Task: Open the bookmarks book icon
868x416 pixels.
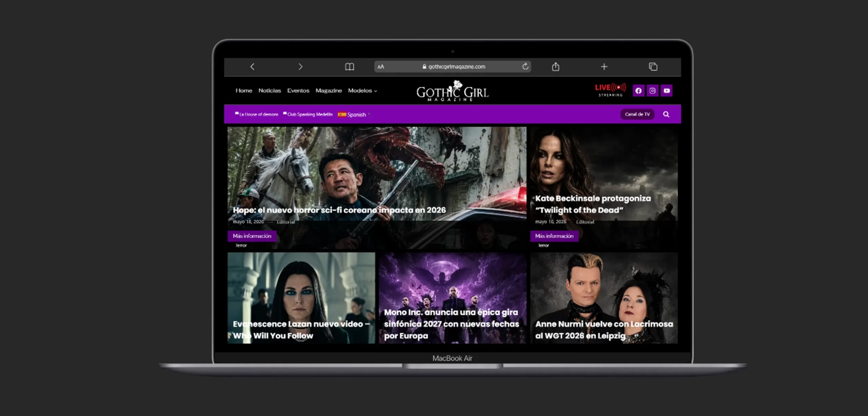Action: pos(350,67)
